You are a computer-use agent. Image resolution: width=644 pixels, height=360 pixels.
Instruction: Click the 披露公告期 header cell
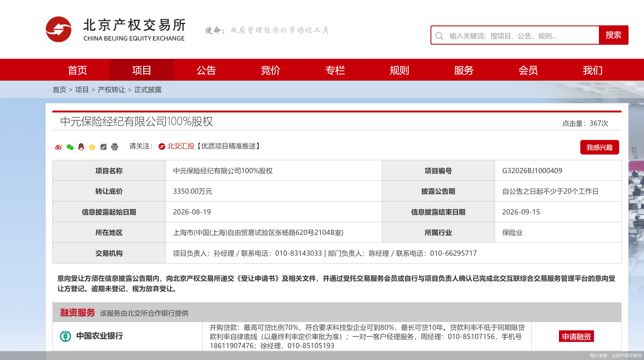click(438, 191)
